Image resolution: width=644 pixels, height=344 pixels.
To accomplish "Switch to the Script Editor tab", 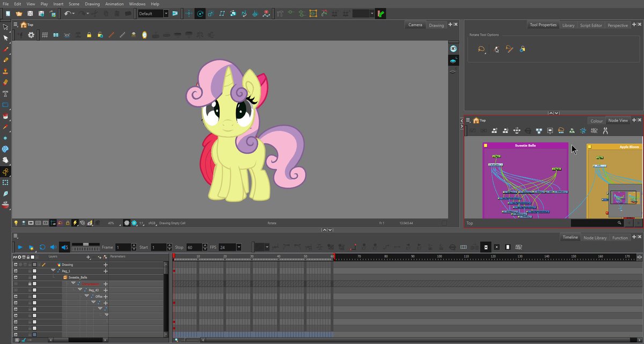I will 591,25.
